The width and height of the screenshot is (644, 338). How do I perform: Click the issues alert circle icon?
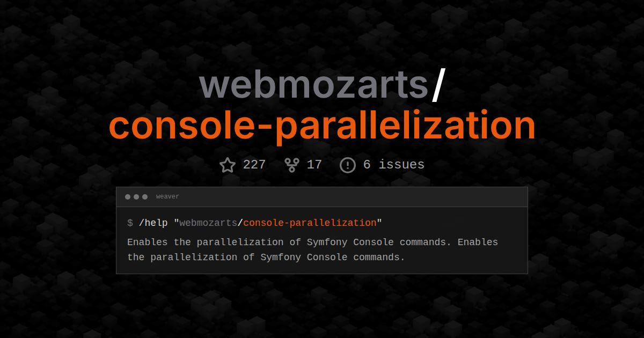(x=348, y=165)
